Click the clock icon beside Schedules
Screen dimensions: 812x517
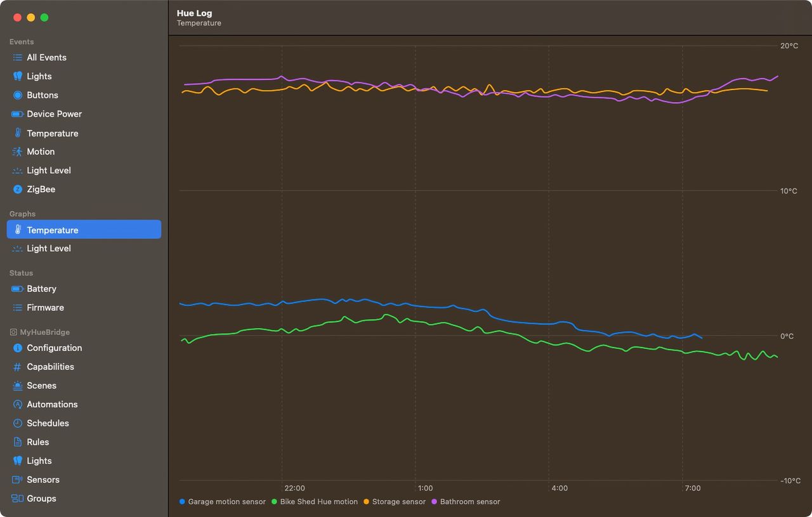pyautogui.click(x=18, y=423)
